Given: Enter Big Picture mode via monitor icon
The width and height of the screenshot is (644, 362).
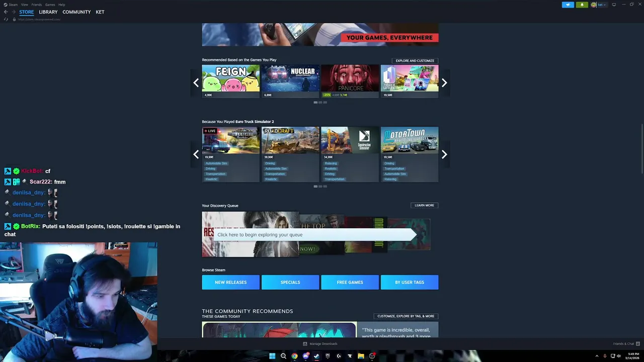Looking at the screenshot, I should pyautogui.click(x=614, y=5).
